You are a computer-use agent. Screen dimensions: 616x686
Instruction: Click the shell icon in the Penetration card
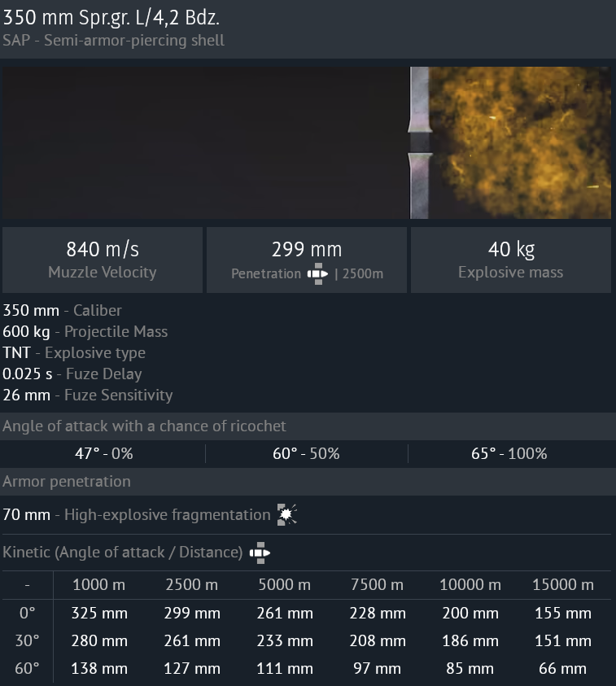coord(317,274)
